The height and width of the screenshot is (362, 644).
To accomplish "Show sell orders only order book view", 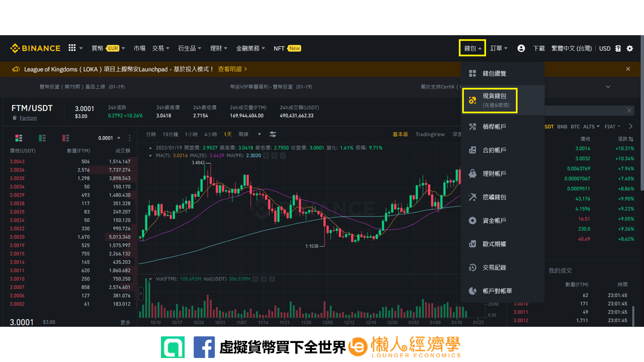I will pos(65,138).
